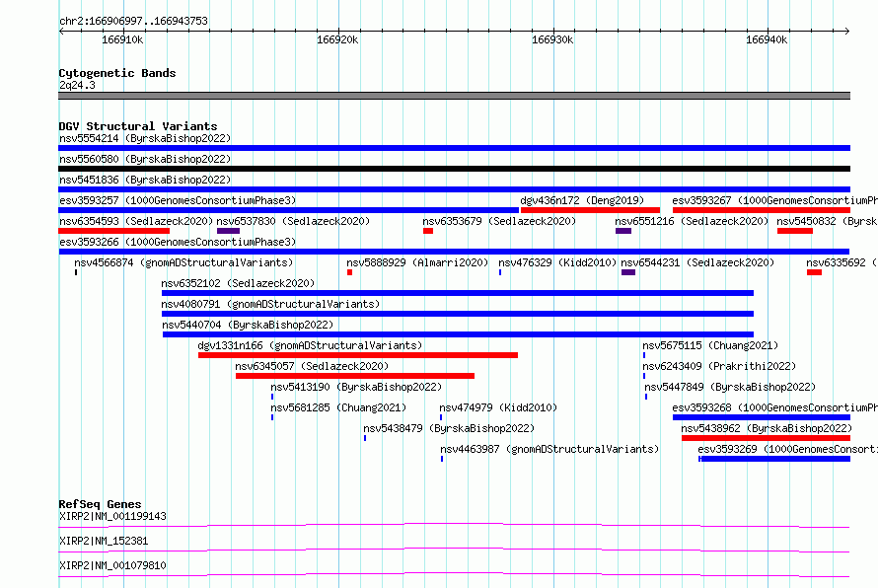
Task: Click the nsv5681285 (Chuang2021) label
Action: [x=338, y=407]
